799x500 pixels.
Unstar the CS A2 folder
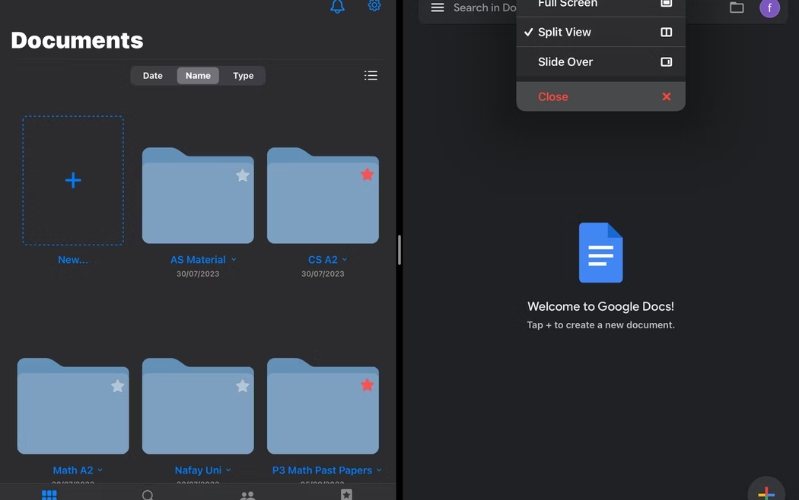367,174
